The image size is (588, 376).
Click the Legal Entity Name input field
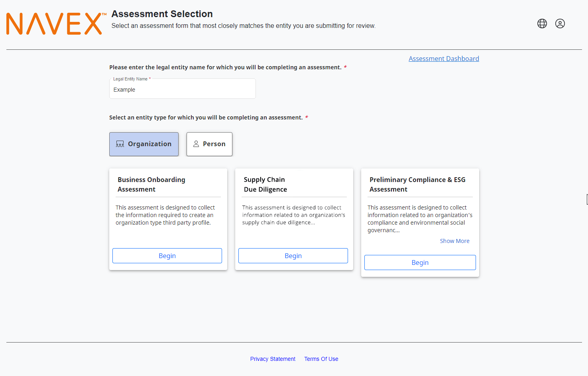(x=182, y=89)
